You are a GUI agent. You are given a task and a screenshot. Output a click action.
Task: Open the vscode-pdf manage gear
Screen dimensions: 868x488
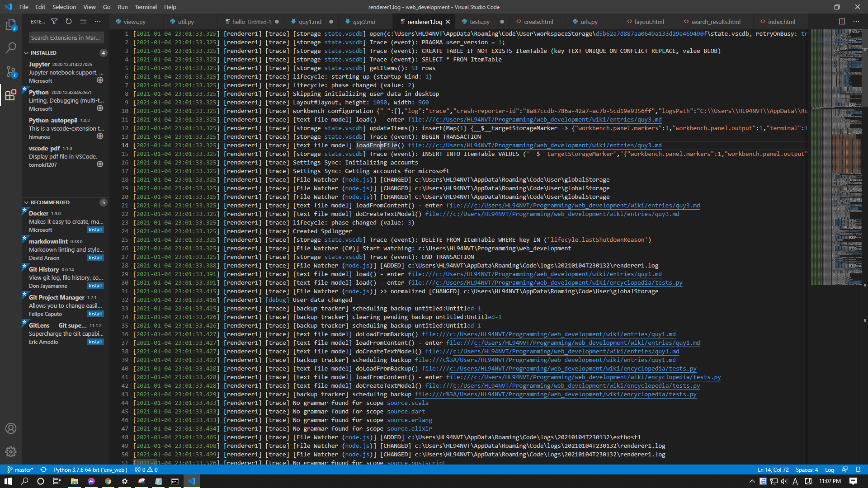100,164
